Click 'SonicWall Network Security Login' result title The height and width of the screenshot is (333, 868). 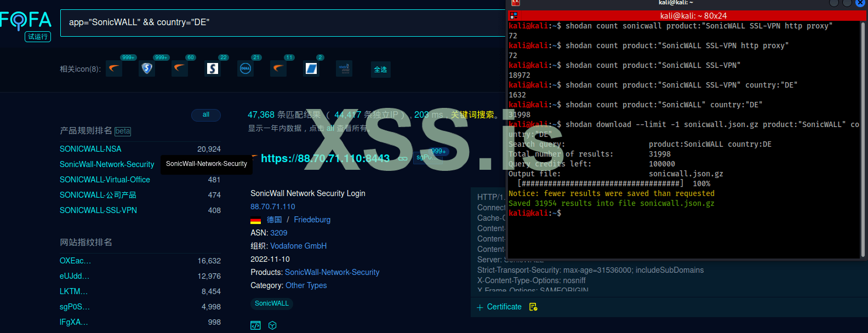point(308,193)
